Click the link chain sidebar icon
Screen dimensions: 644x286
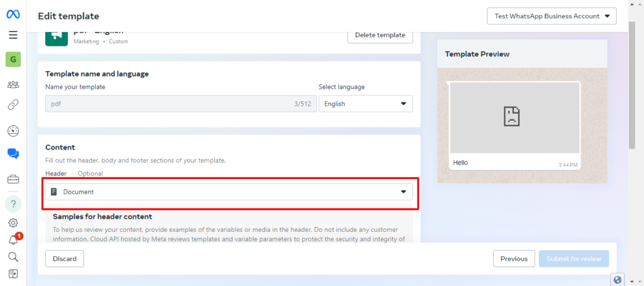13,105
